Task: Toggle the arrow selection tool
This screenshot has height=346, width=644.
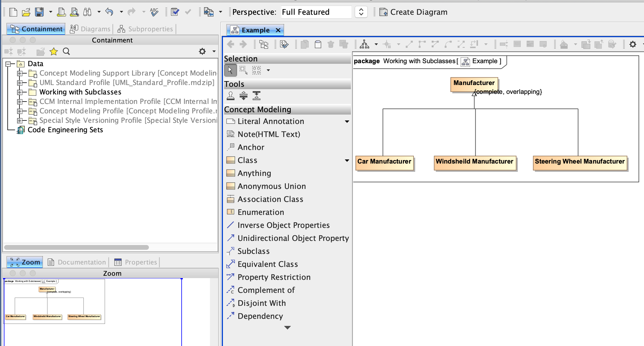Action: (230, 70)
